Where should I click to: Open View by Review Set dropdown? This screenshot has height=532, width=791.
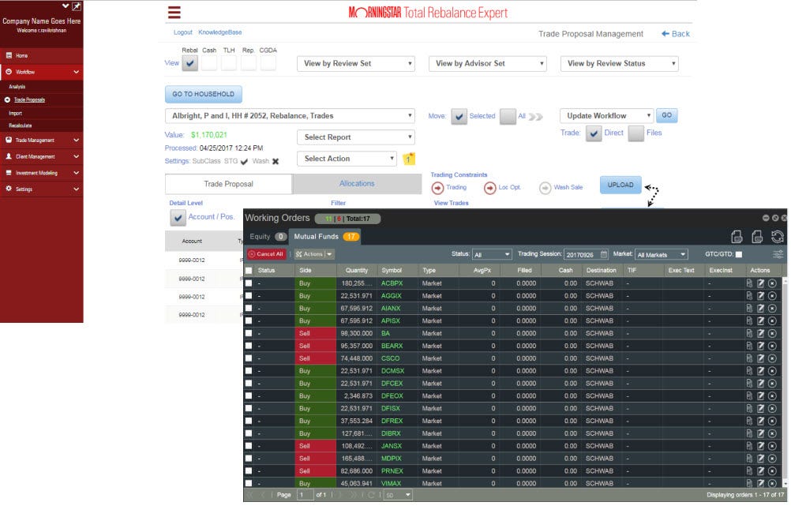[356, 63]
